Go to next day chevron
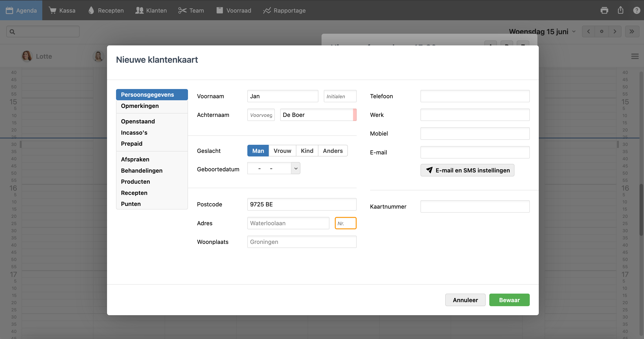 click(615, 31)
